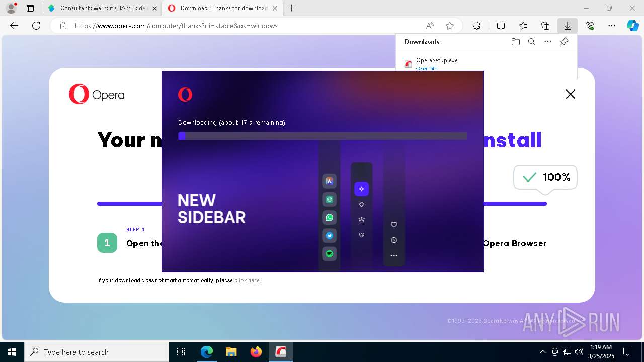
Task: Open downloads folder from Downloads panel
Action: coord(515,42)
